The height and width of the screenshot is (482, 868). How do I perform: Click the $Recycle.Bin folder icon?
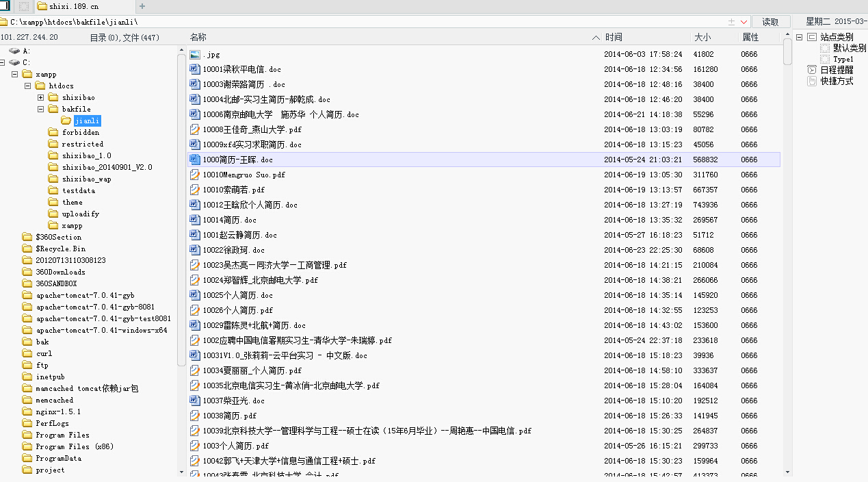[27, 249]
